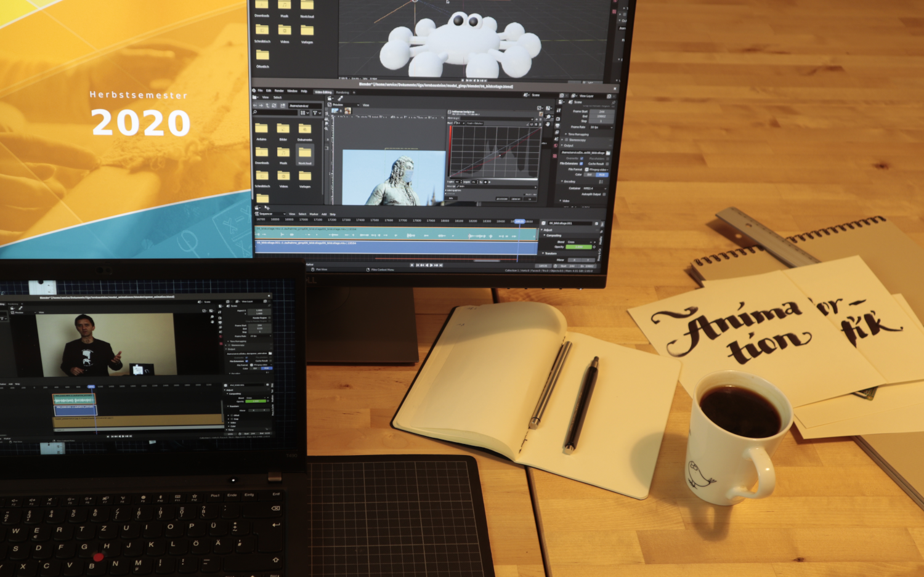Select RGB color mode on monitor
Viewport: 924px width, 577px height.
click(x=602, y=175)
